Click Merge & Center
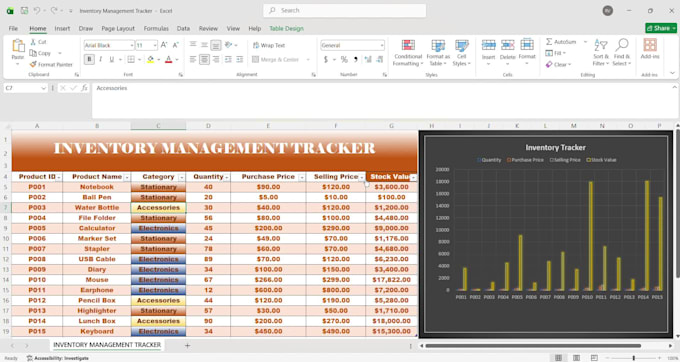Viewport: 680px width, 362px height. 276,59
